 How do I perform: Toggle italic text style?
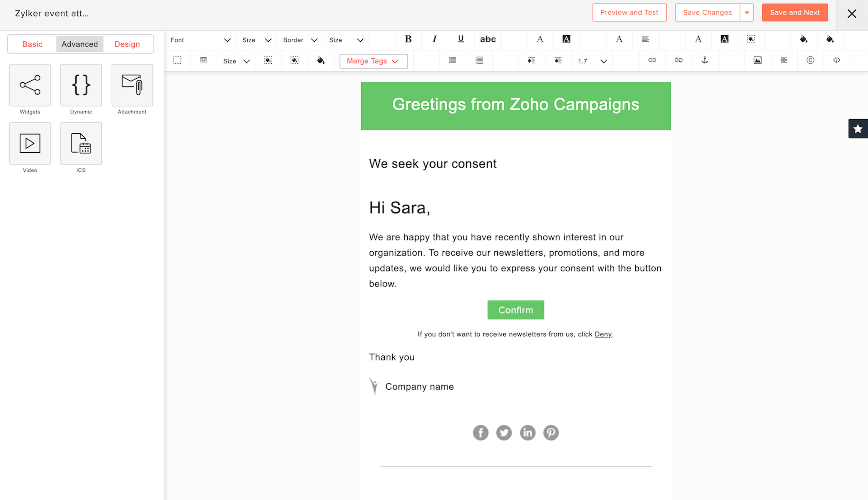434,39
